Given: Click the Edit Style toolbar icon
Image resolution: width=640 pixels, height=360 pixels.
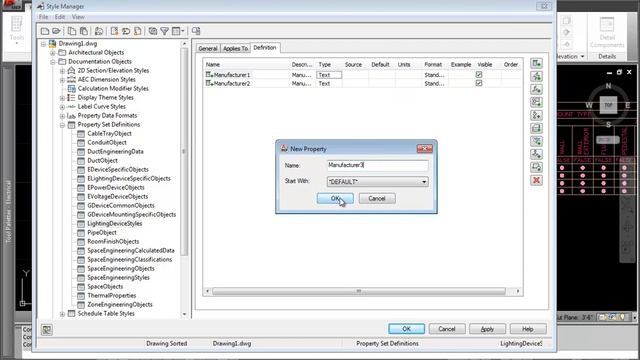Looking at the screenshot, I should point(99,31).
